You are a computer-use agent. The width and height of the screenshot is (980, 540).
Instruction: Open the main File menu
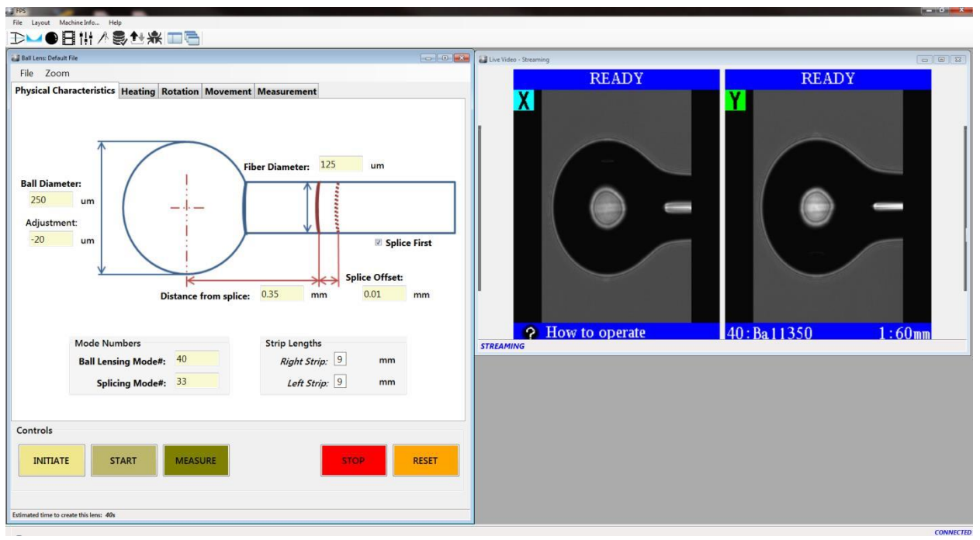18,22
